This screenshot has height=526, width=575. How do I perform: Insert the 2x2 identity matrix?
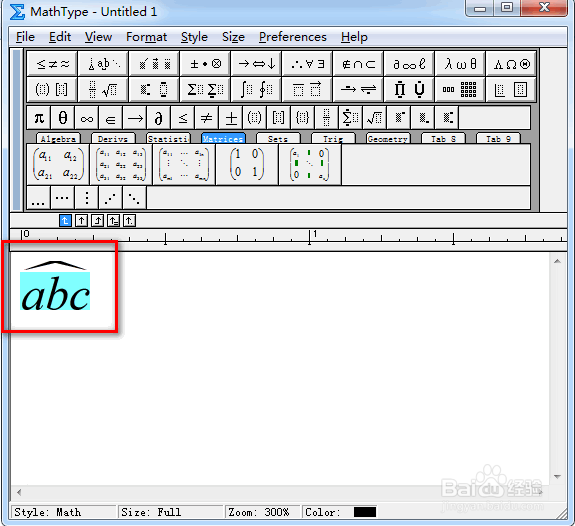(247, 164)
